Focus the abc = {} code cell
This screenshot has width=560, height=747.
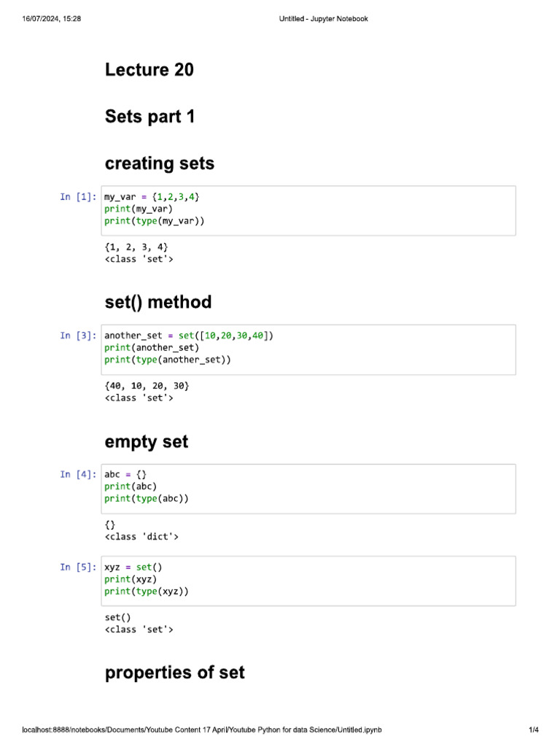pos(309,487)
